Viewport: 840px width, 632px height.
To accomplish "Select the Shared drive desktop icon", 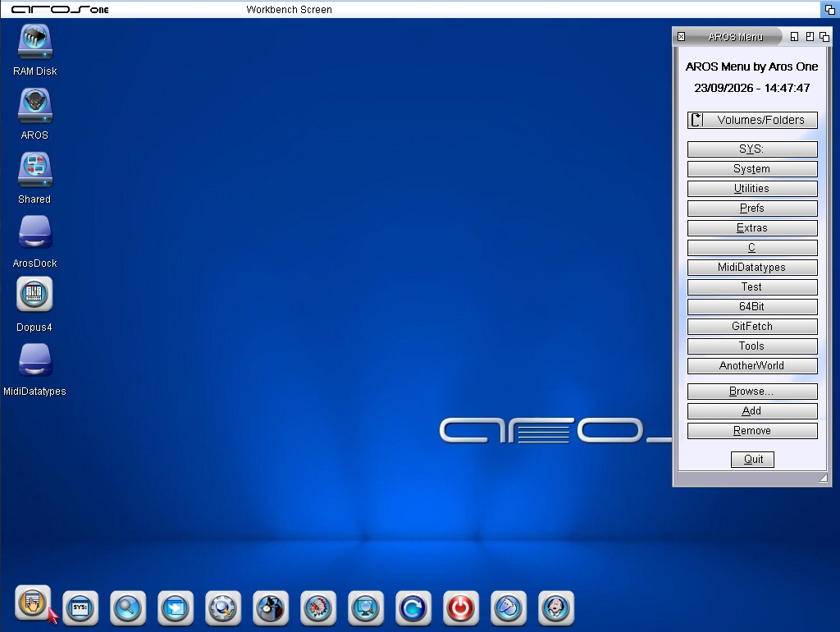I will 34,170.
